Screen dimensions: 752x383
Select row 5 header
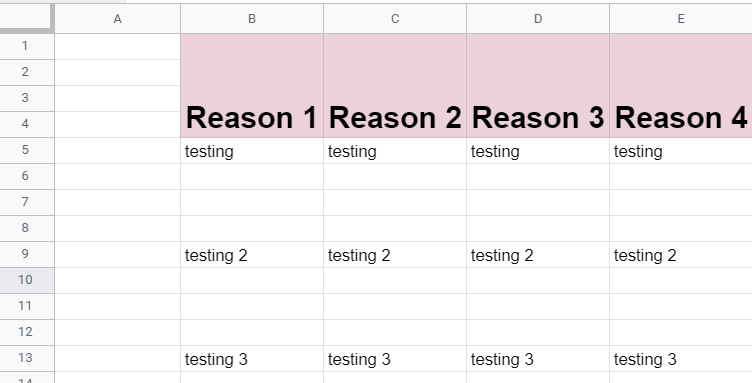coord(27,151)
